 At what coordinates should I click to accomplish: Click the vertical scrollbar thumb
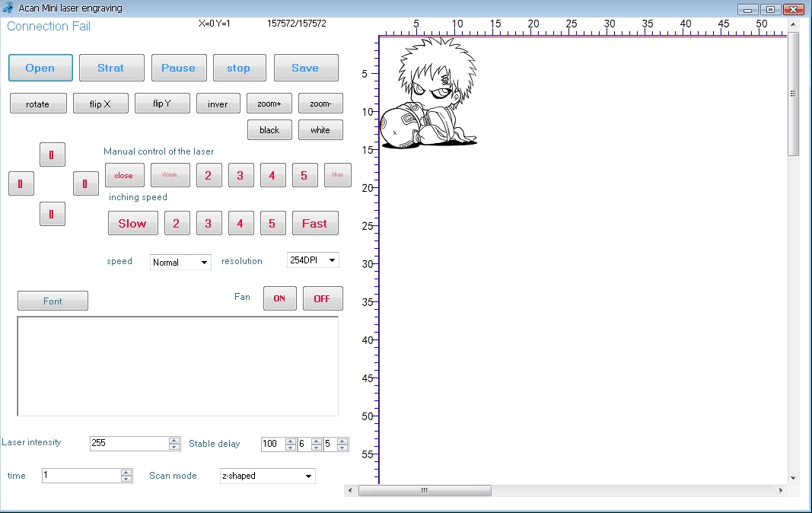point(793,94)
